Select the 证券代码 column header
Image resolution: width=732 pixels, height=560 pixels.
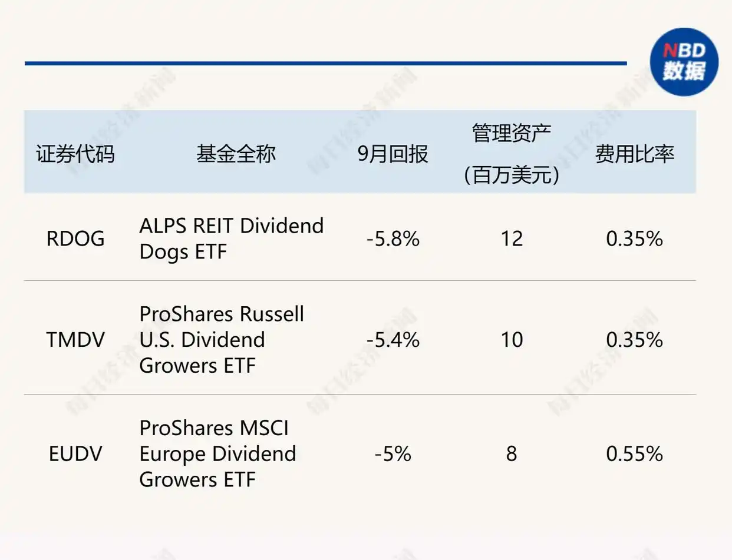(75, 154)
